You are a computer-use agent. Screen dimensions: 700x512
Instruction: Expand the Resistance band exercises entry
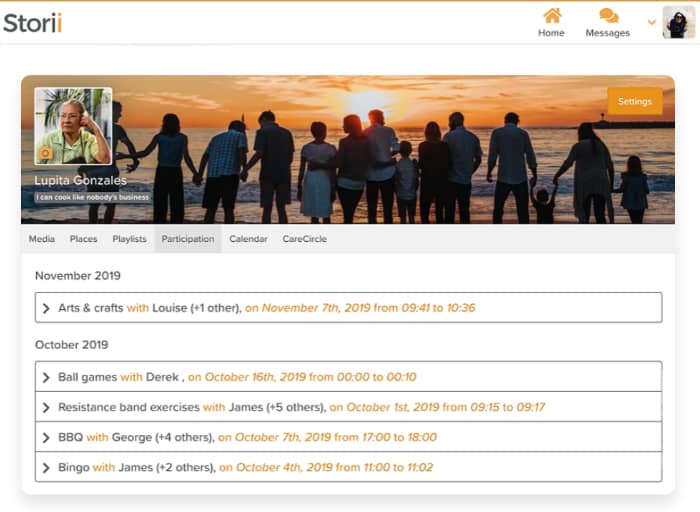(46, 407)
